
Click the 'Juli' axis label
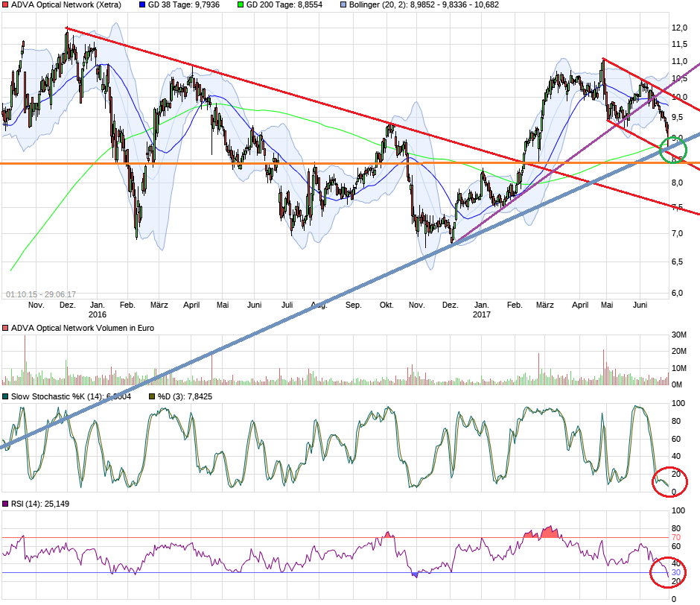287,305
